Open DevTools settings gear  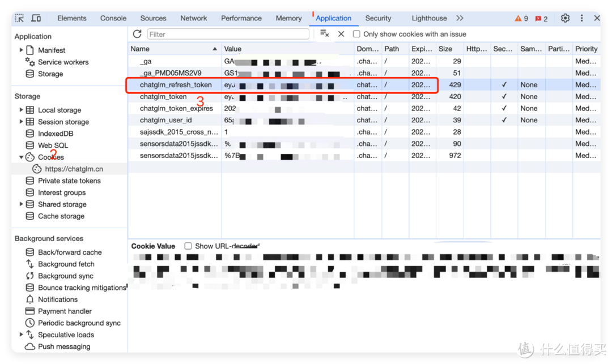(x=565, y=18)
